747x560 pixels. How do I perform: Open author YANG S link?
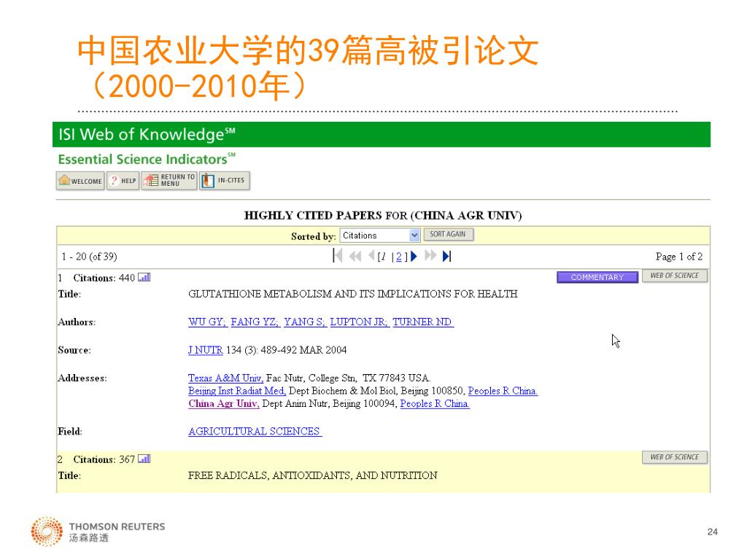(x=305, y=322)
